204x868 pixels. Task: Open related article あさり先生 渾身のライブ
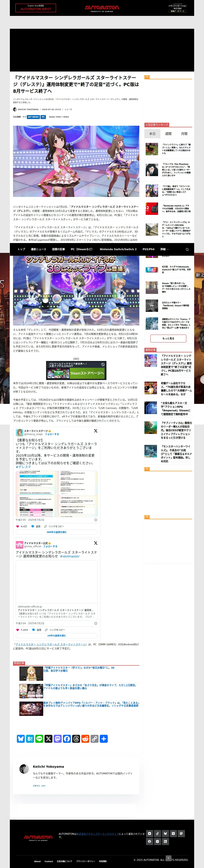[x=91, y=687]
